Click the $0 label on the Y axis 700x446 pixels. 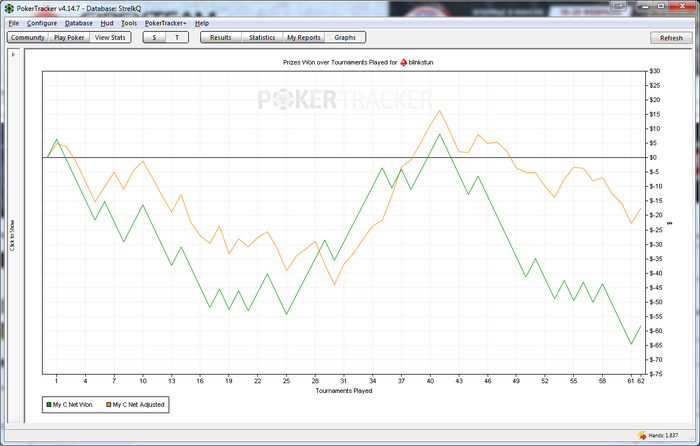click(653, 157)
